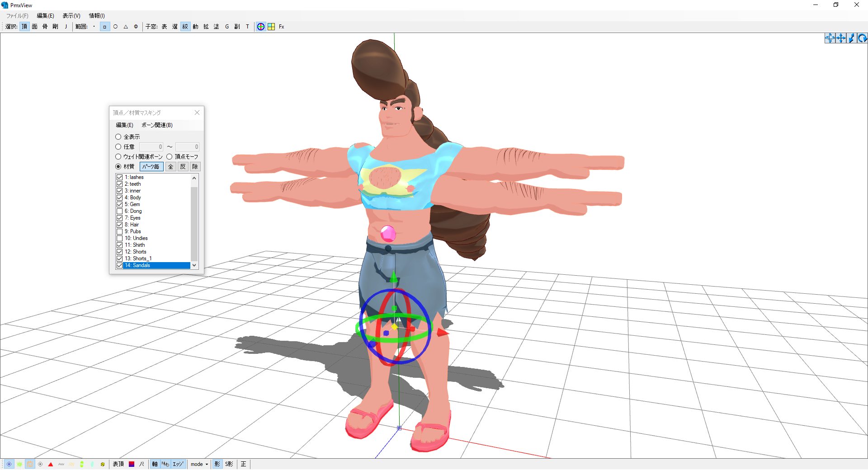This screenshot has width=868, height=470.
Task: Open the 表示(V) menu
Action: coord(71,16)
